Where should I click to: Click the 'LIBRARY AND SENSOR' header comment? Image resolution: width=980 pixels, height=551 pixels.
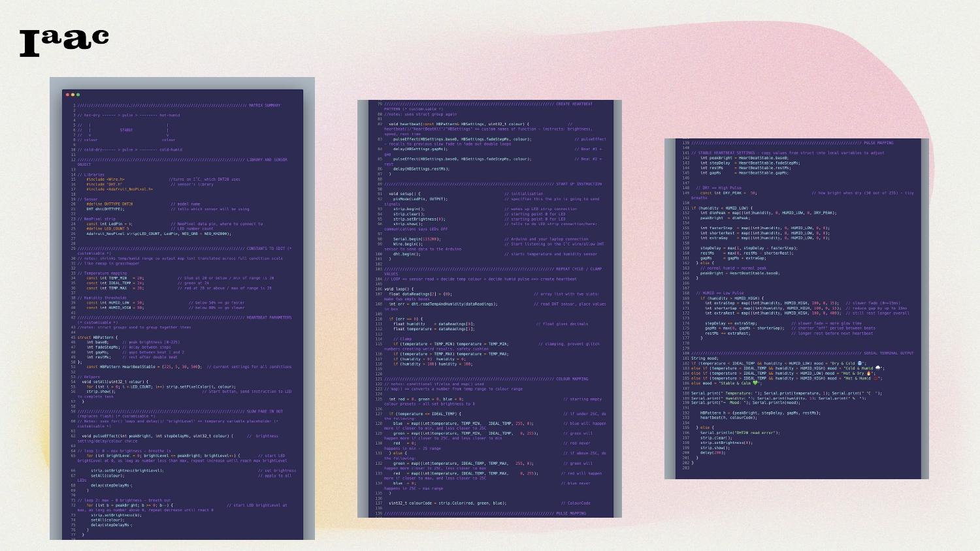point(267,159)
